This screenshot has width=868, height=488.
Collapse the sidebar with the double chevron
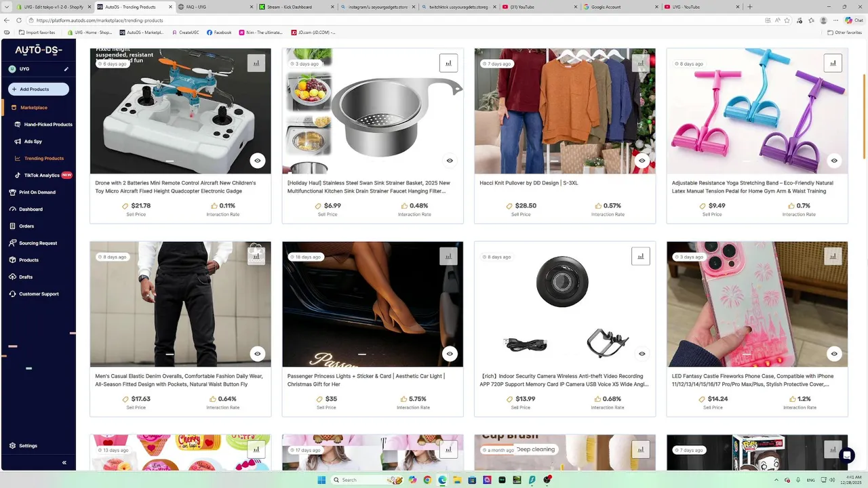pos(64,463)
